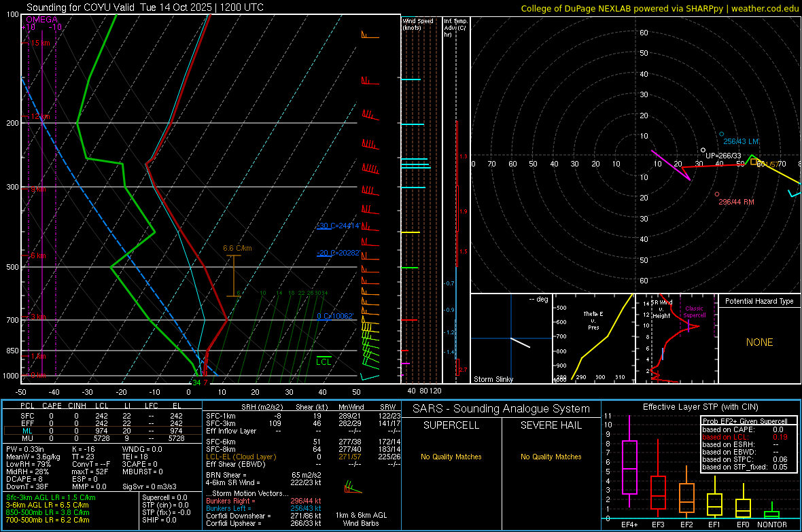Click the 'LCL-EL (Cloud Layer)' row label
Screen dimensions: 802x532
click(x=241, y=457)
